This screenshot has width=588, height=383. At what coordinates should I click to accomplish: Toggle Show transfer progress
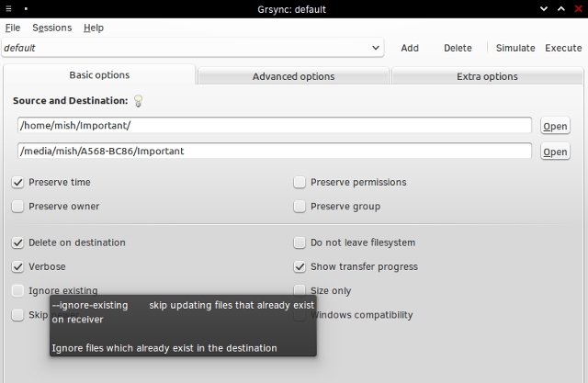[x=300, y=267]
